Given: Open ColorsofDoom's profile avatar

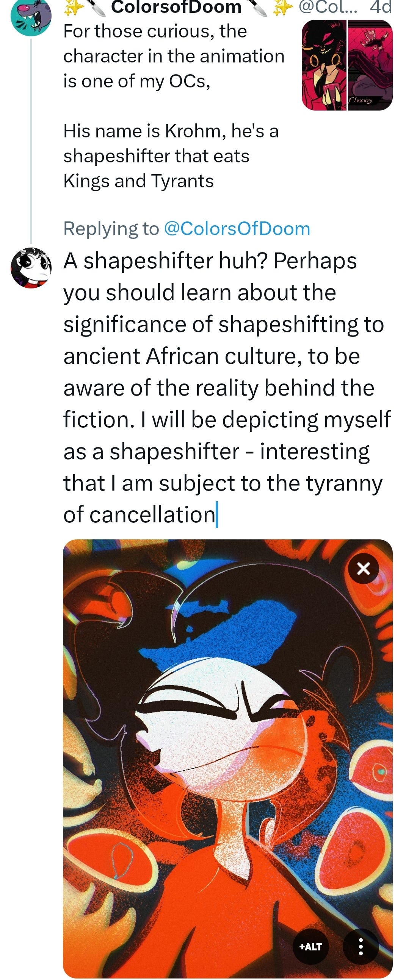Looking at the screenshot, I should 31,17.
